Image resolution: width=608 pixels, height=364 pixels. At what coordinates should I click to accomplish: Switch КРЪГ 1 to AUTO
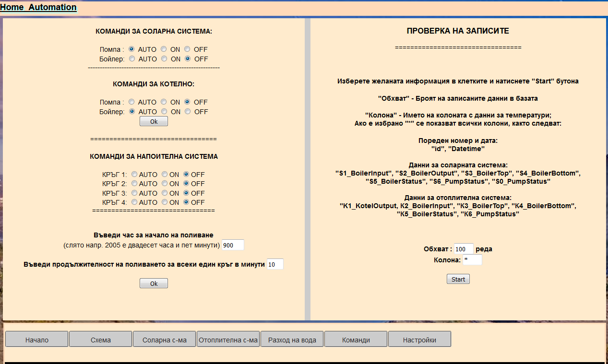click(134, 174)
